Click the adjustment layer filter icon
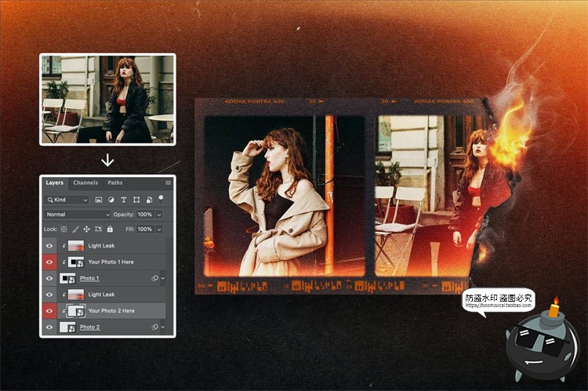 point(111,200)
